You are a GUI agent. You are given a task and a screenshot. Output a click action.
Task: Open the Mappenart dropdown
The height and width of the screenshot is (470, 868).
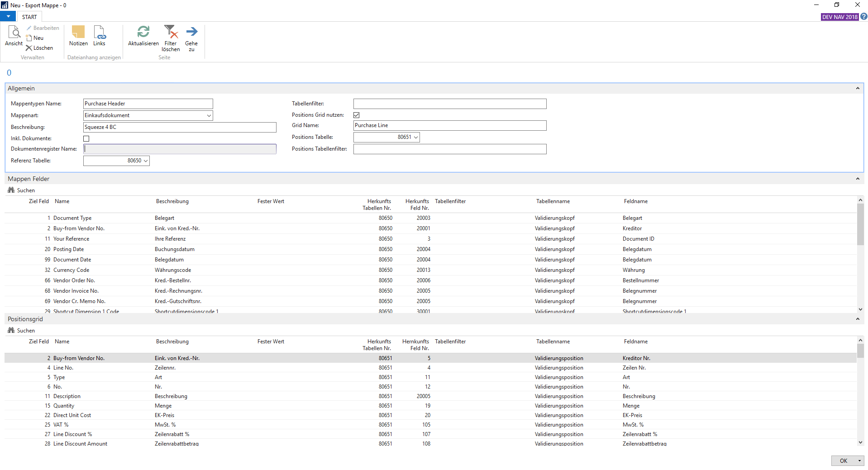coord(209,115)
